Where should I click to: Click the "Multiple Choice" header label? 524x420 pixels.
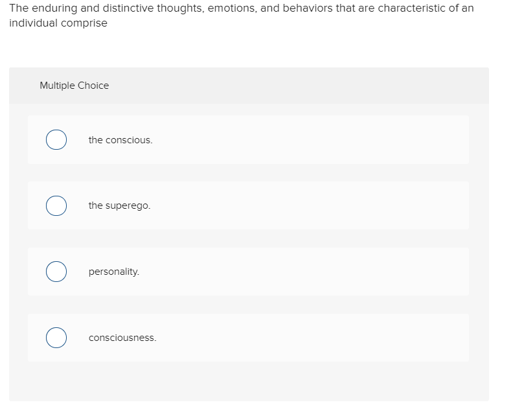[x=74, y=85]
